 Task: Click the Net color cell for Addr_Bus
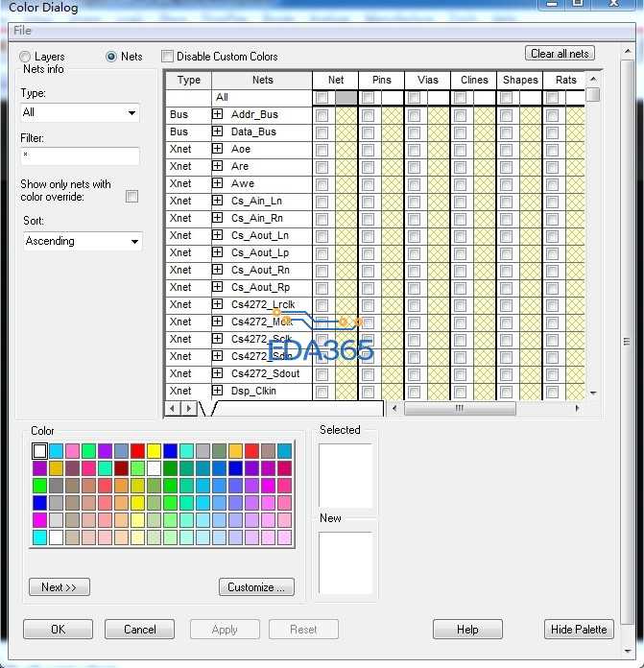(x=346, y=115)
